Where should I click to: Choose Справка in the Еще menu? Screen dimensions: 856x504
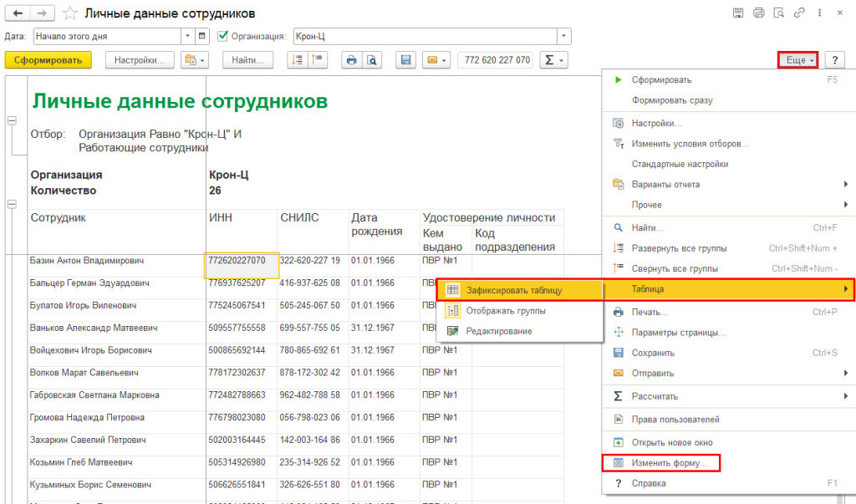pyautogui.click(x=728, y=483)
